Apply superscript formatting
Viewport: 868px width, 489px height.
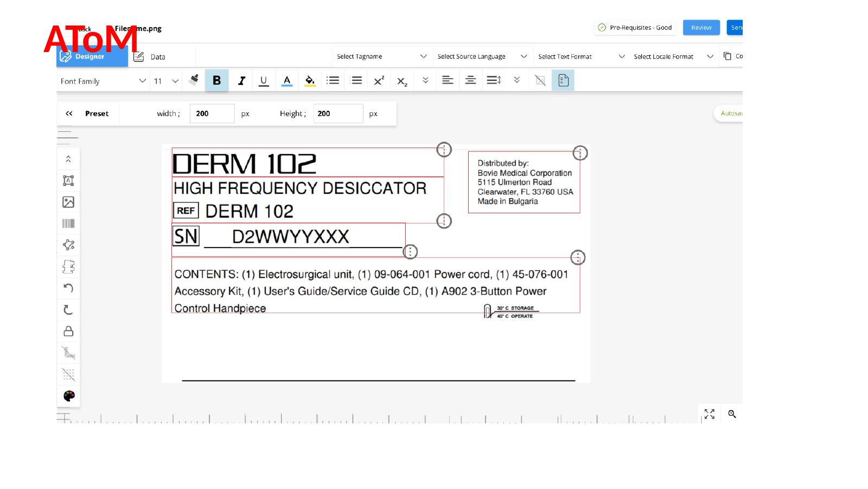[379, 80]
